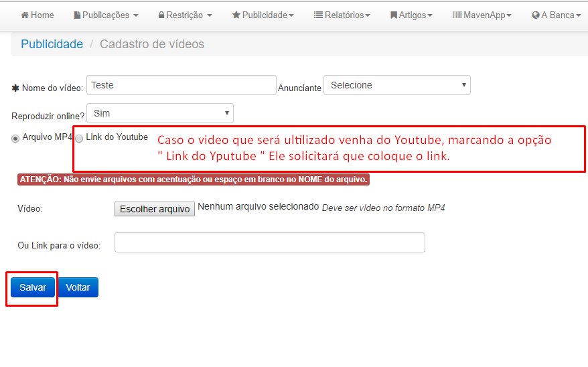Select the Link do Youtube radio button
This screenshot has width=588, height=367.
click(79, 139)
